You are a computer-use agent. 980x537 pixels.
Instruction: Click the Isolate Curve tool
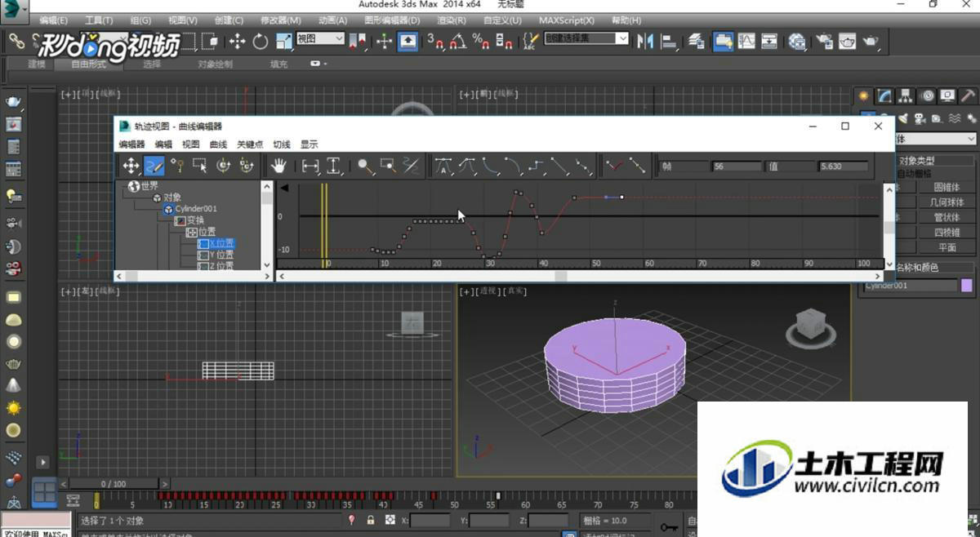click(411, 166)
